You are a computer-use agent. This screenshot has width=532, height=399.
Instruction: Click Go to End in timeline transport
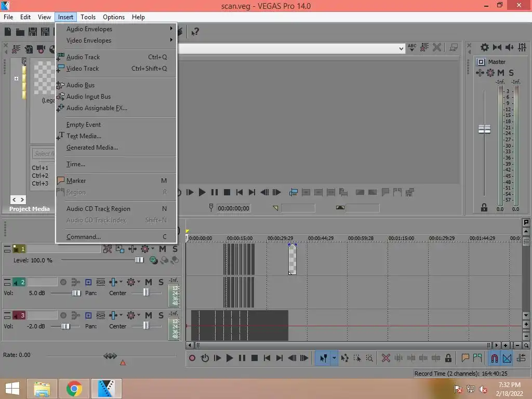[x=279, y=358]
